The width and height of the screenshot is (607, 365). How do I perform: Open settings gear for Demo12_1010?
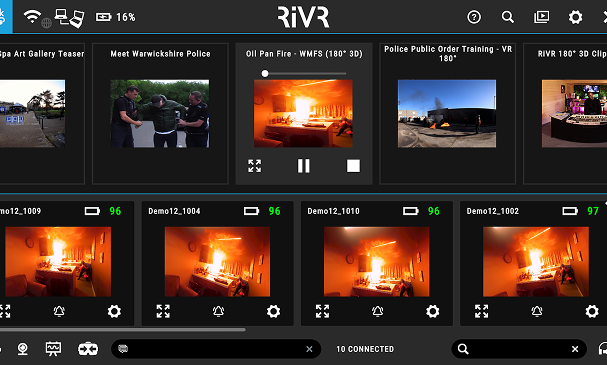(x=432, y=311)
